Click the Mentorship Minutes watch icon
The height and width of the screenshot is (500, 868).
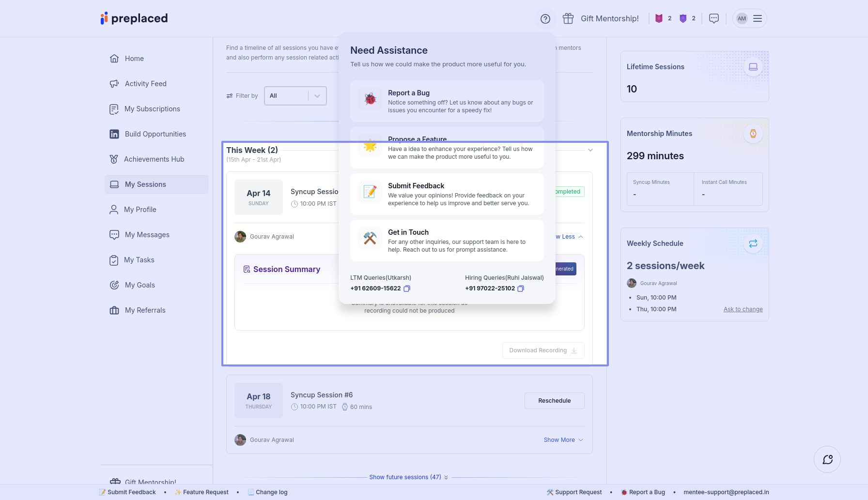[753, 134]
